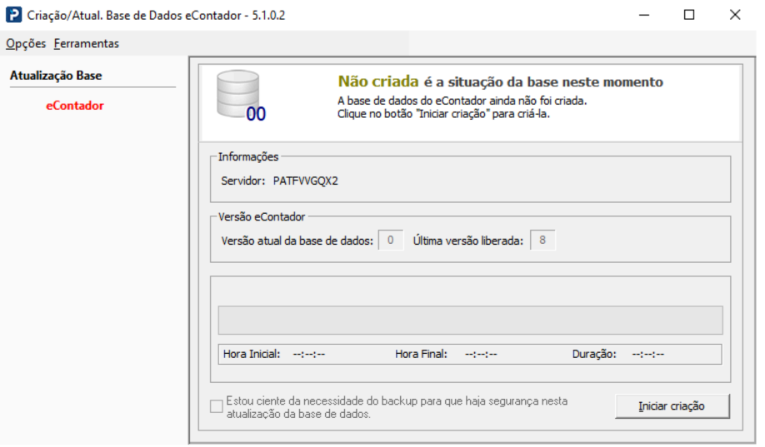Click the blue P application icon
This screenshot has width=765, height=447.
click(x=14, y=15)
